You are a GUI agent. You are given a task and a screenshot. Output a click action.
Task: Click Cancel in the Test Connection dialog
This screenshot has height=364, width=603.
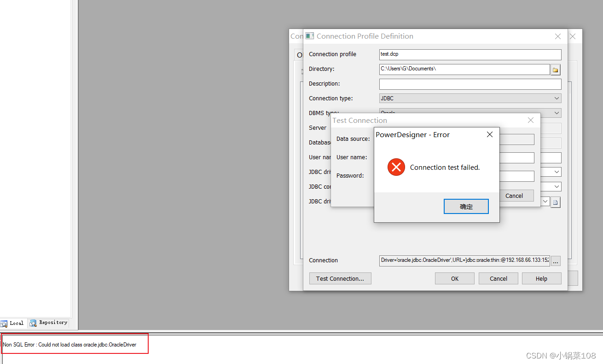[516, 196]
